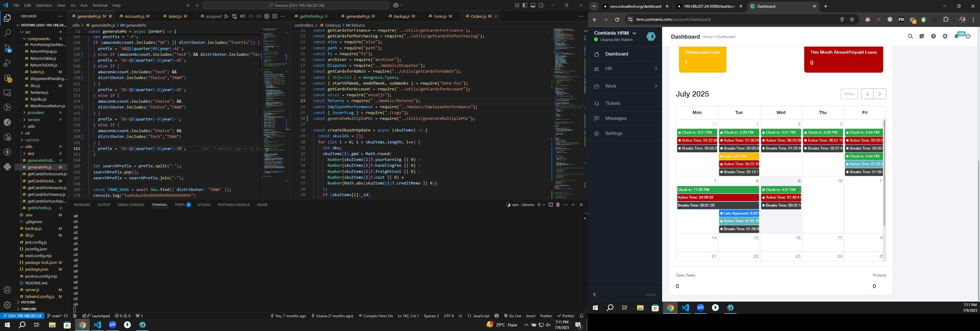This screenshot has height=331, width=980.
Task: Collapse the src folder in Explorer
Action: (28, 32)
